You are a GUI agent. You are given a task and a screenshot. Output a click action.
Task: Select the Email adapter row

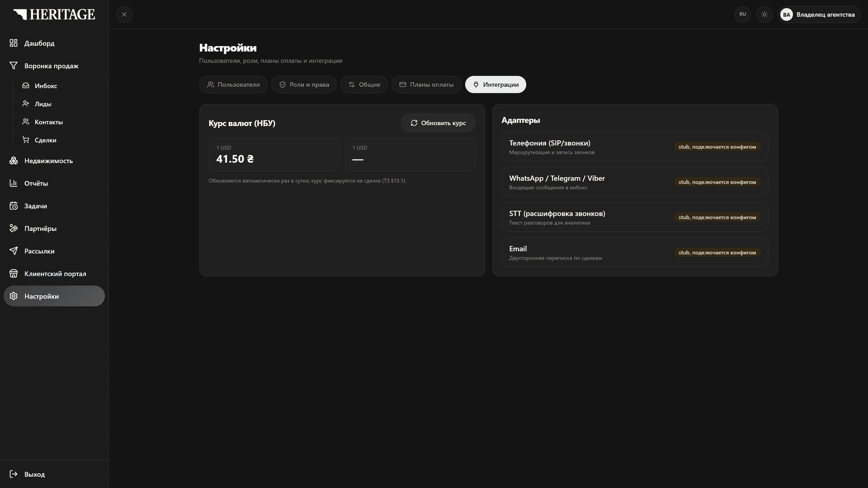click(635, 252)
